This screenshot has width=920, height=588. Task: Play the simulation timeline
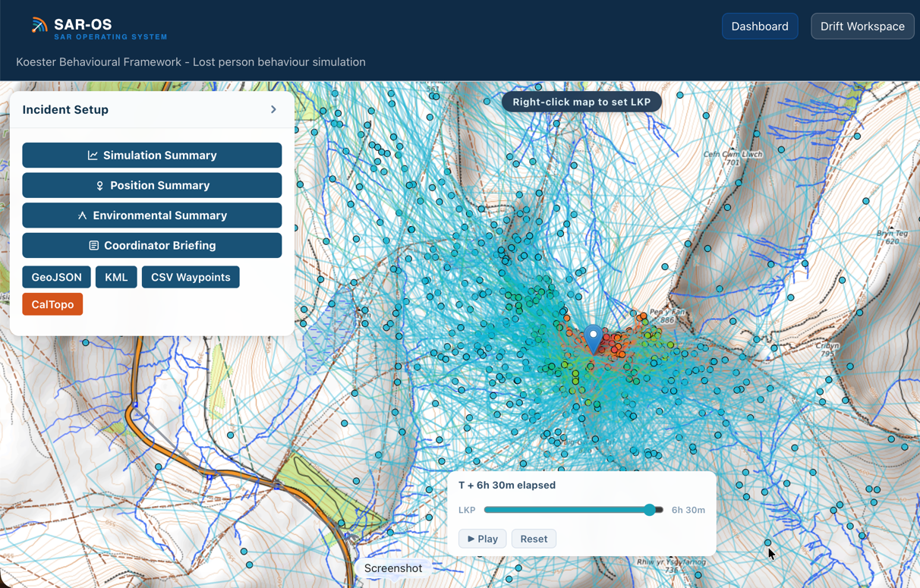482,539
